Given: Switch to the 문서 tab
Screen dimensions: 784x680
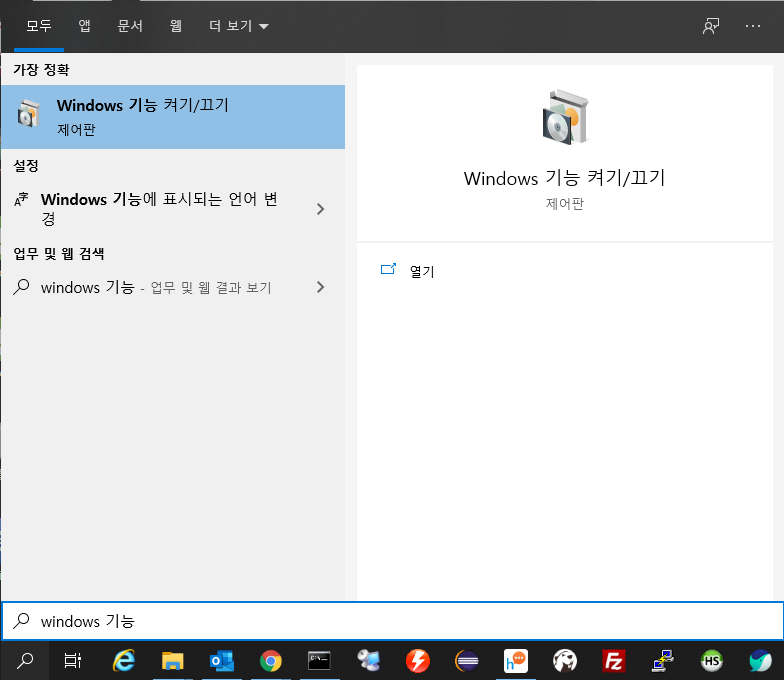Looking at the screenshot, I should [130, 26].
